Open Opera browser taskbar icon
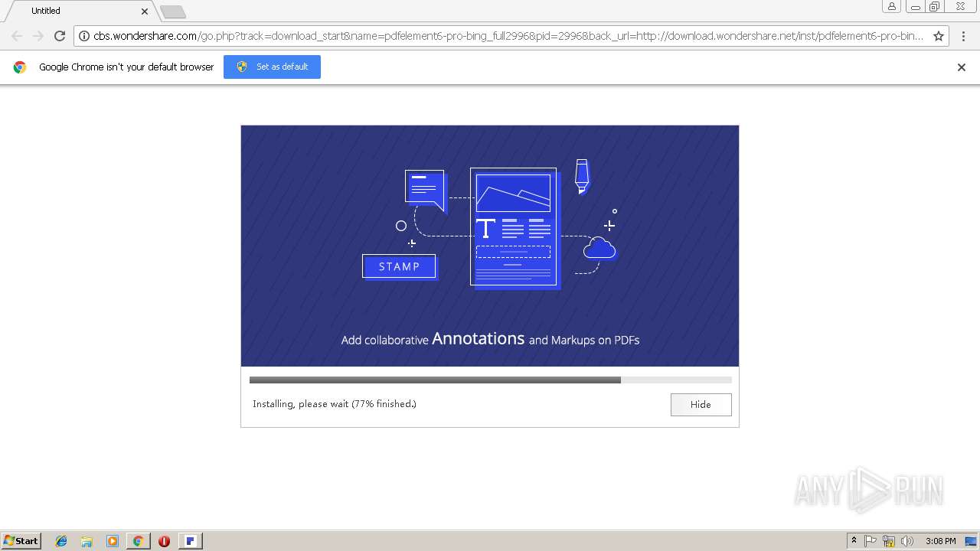Screen dimensions: 980x551 164,541
